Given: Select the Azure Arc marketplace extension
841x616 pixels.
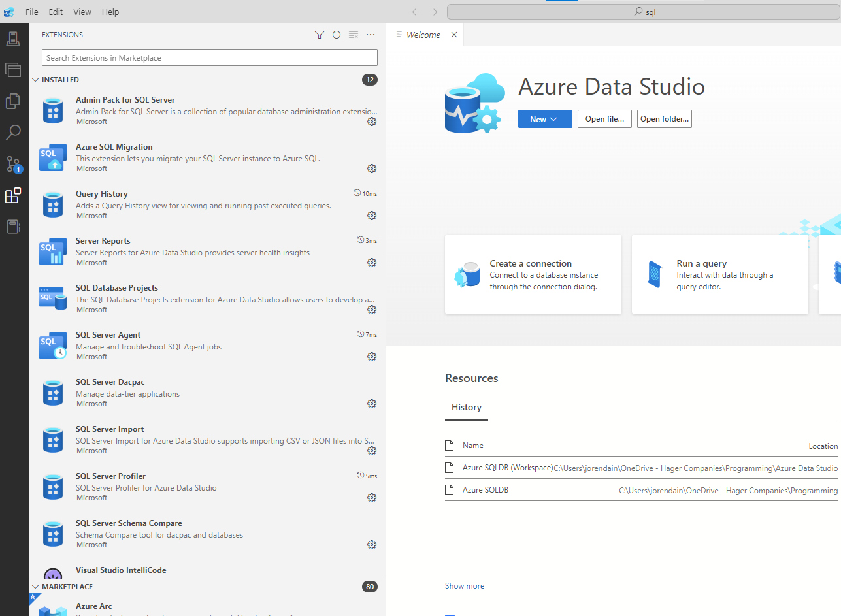Looking at the screenshot, I should (207, 606).
